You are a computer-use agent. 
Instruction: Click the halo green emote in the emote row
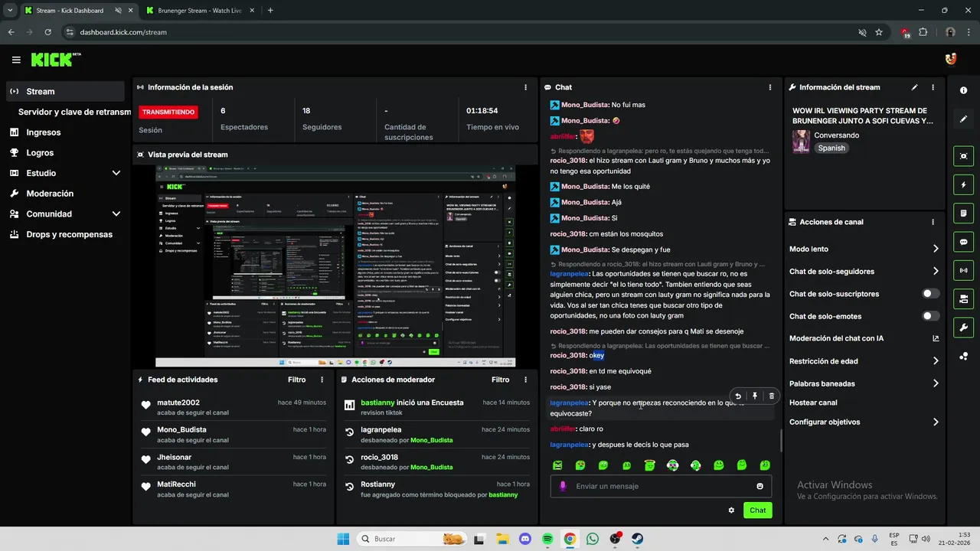point(649,465)
